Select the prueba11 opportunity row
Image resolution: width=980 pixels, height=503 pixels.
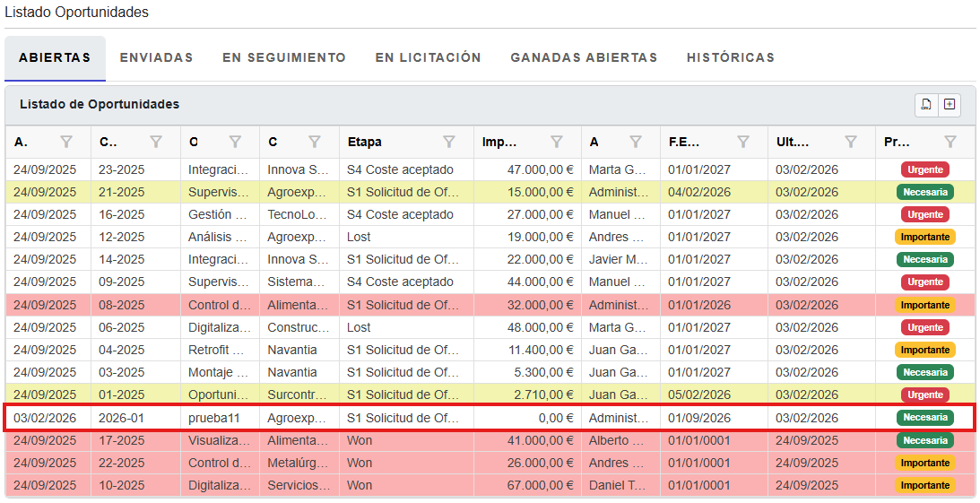213,418
